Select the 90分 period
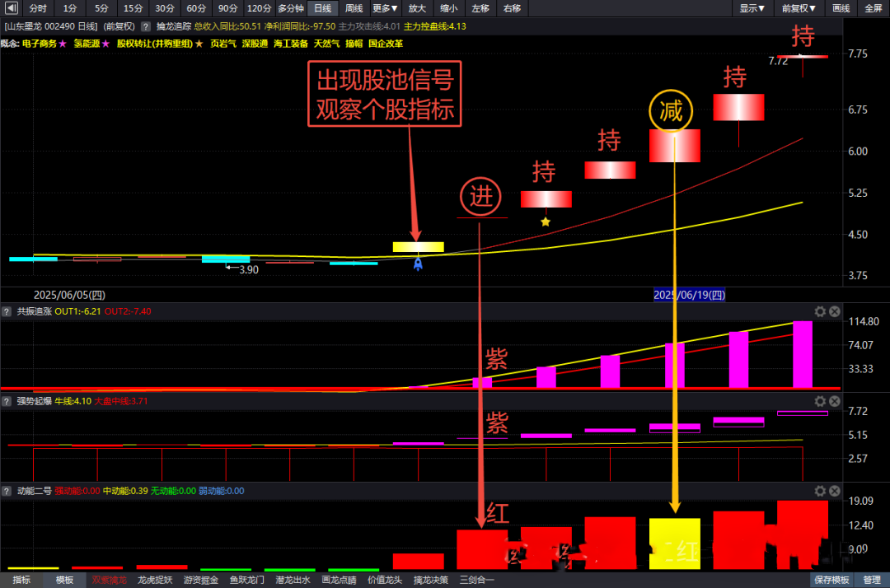Viewport: 890px width, 588px height. (x=227, y=8)
